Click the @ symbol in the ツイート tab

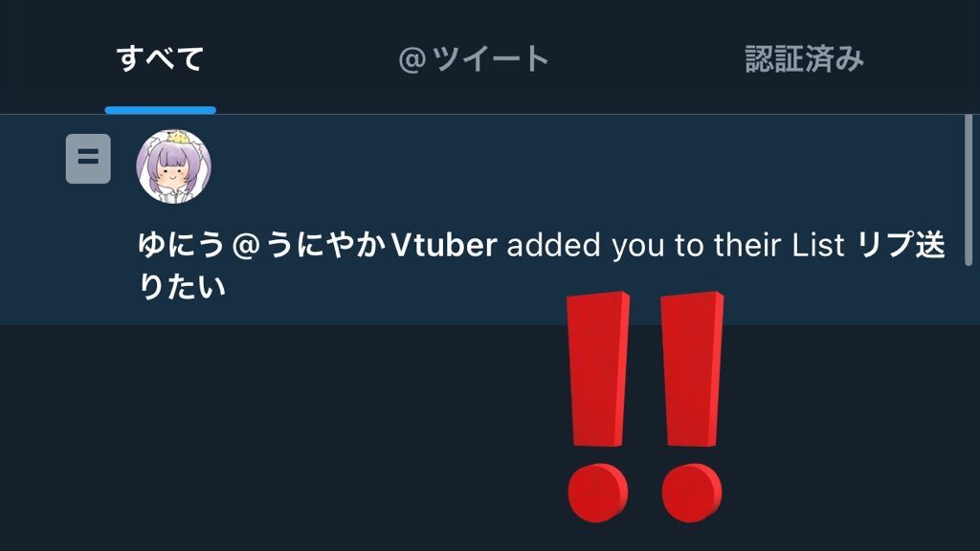(412, 60)
